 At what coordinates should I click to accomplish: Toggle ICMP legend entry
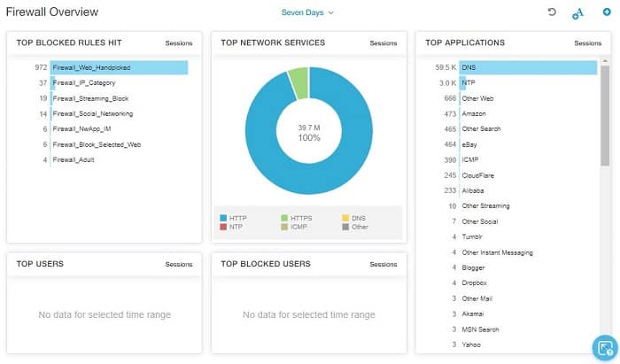294,227
